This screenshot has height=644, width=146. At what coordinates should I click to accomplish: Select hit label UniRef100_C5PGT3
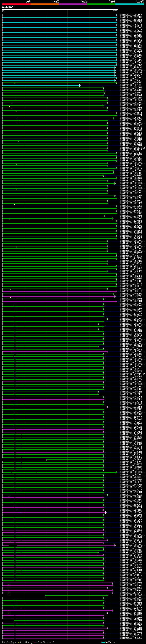tap(131, 254)
